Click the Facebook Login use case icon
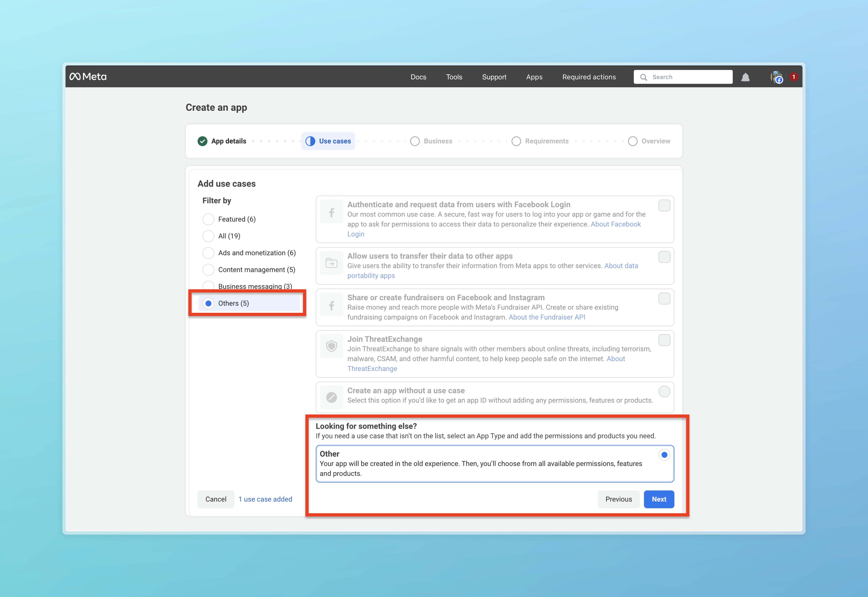Screen dimensions: 868x597 point(331,213)
